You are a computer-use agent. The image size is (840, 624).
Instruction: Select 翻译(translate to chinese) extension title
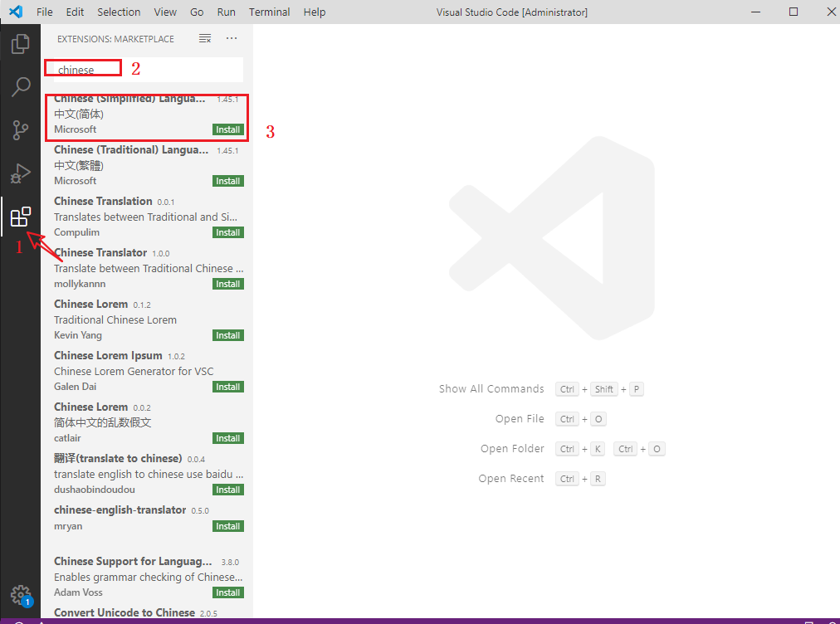118,459
